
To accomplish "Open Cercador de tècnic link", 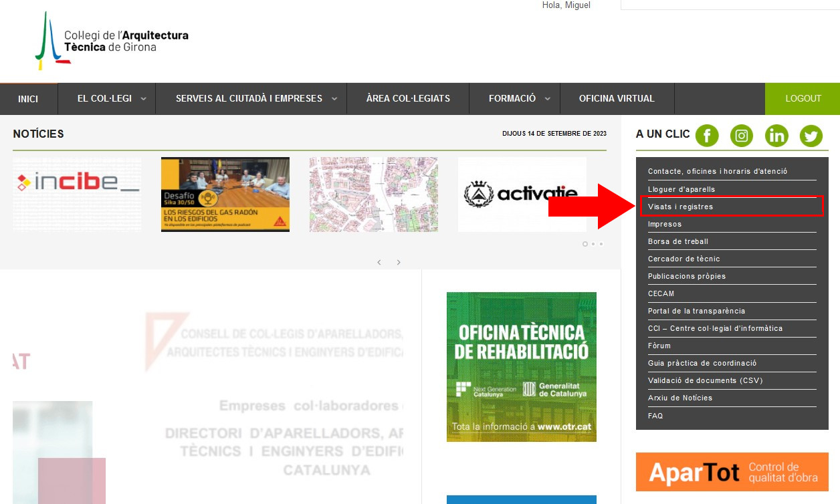I will [x=684, y=259].
